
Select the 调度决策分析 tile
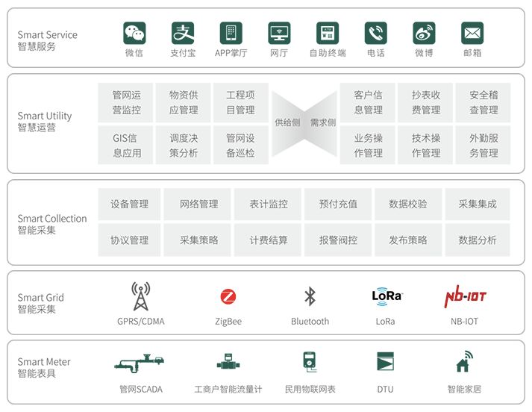184,145
